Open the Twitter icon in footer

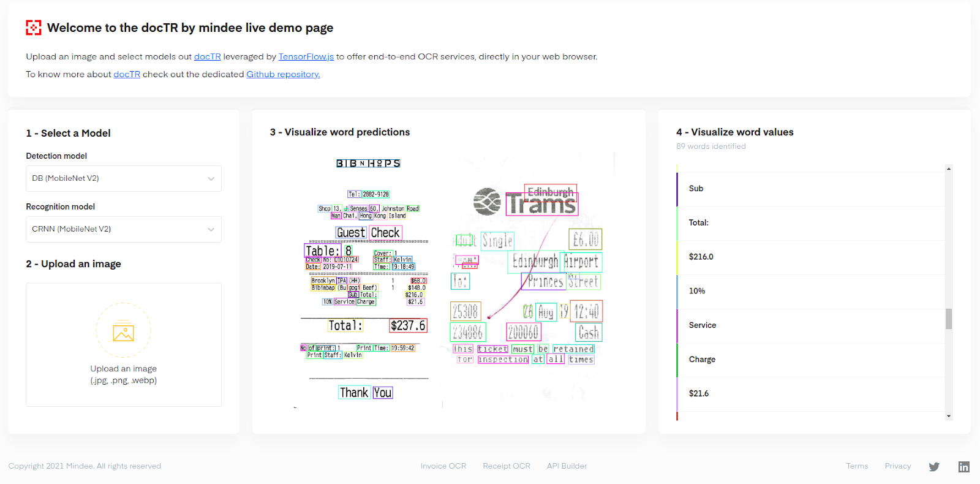934,466
